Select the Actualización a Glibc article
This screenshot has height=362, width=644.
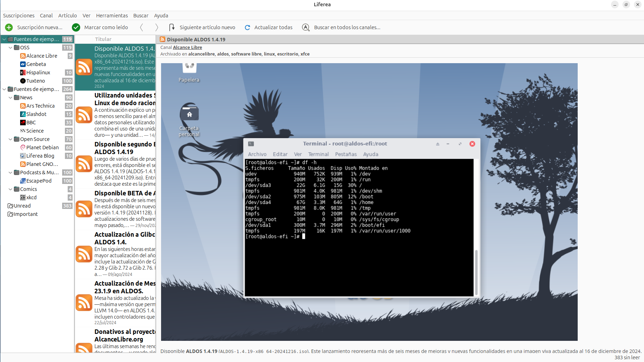[115, 254]
